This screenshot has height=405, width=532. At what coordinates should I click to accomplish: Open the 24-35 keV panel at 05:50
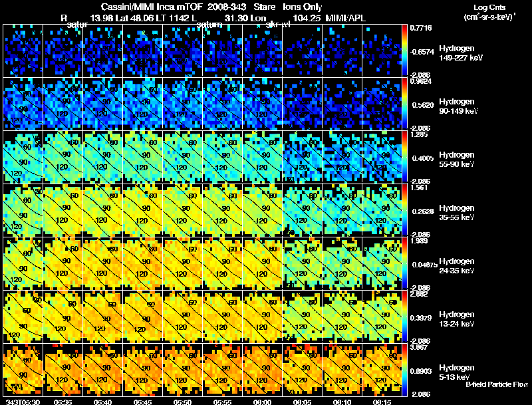coord(182,263)
